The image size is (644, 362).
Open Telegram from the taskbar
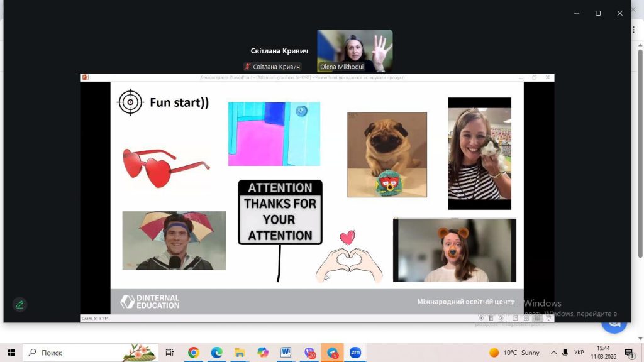point(332,353)
